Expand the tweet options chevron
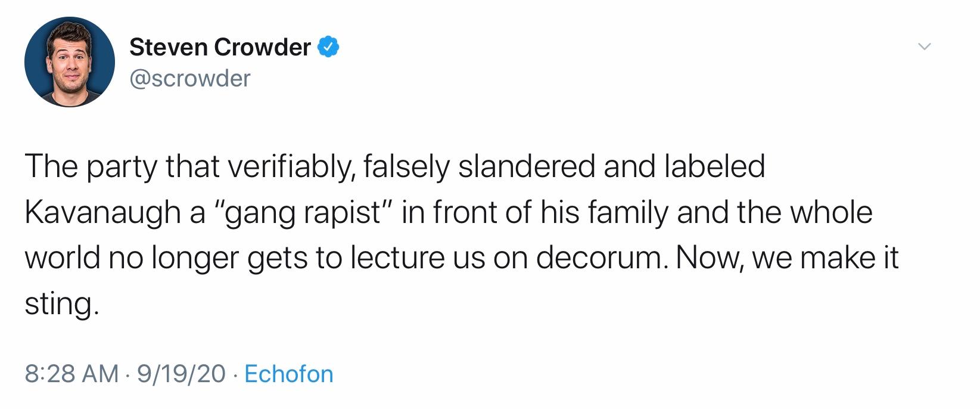 click(x=923, y=47)
